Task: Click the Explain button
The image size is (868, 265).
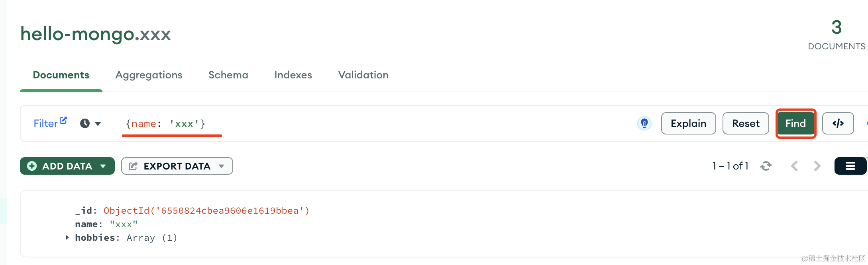Action: tap(688, 123)
